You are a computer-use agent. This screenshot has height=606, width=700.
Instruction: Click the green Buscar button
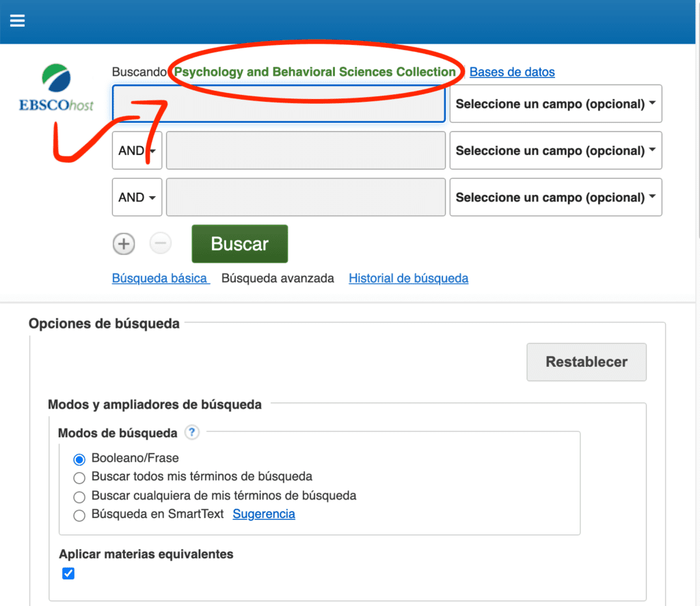pyautogui.click(x=240, y=244)
